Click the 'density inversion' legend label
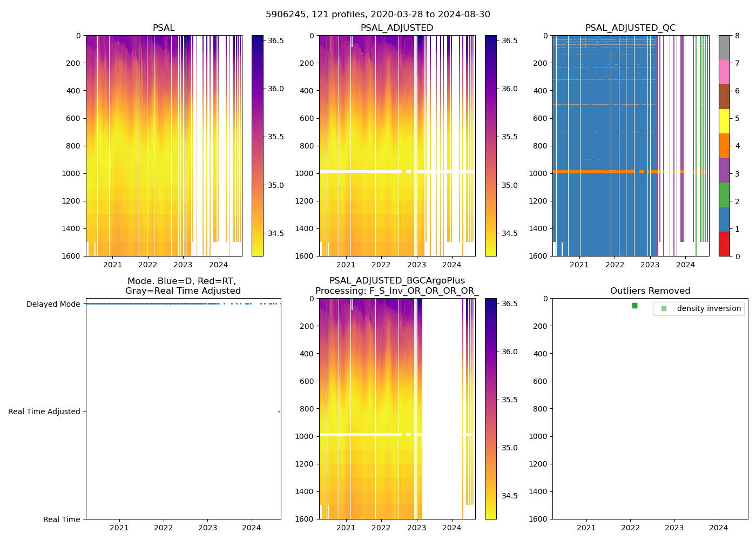The width and height of the screenshot is (756, 540). [708, 309]
